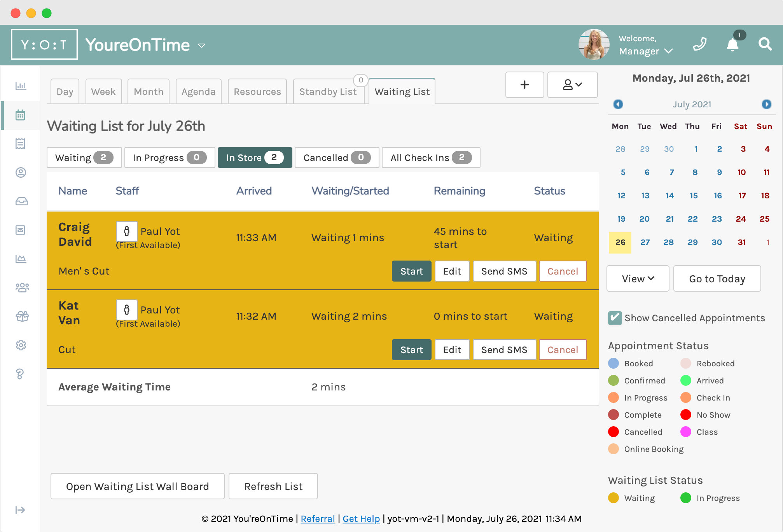Expand the View options dropdown
The image size is (783, 532).
click(x=638, y=278)
